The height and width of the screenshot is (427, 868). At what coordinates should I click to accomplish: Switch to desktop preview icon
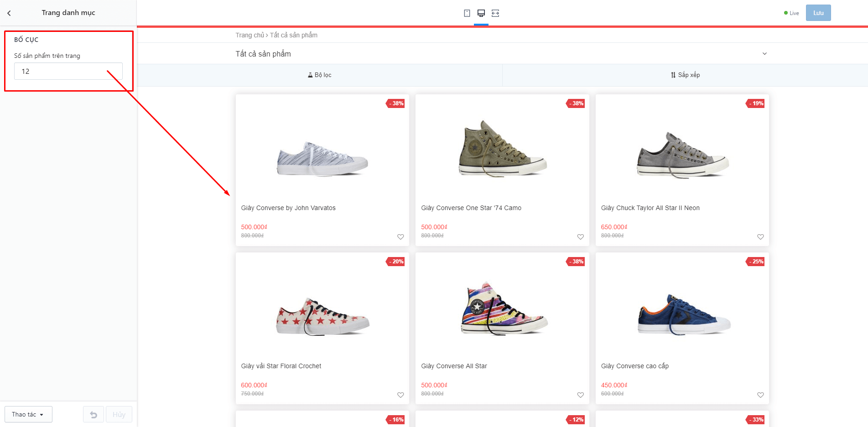click(481, 13)
